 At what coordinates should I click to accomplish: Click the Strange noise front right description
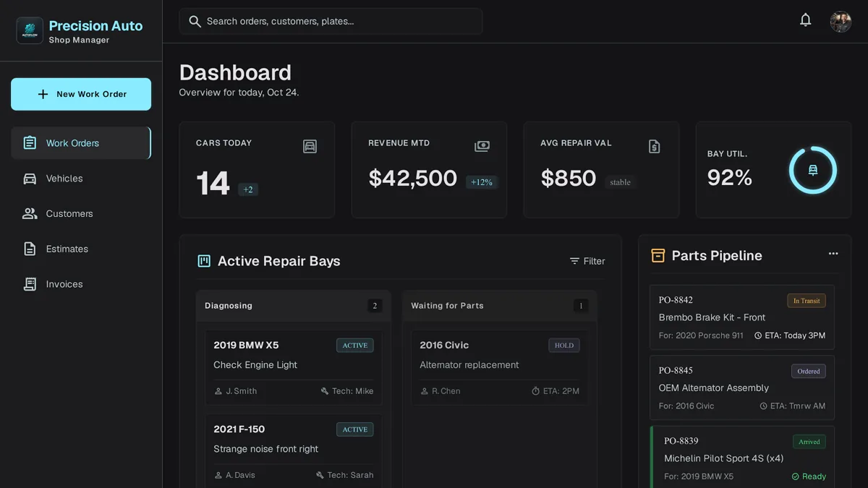(266, 449)
